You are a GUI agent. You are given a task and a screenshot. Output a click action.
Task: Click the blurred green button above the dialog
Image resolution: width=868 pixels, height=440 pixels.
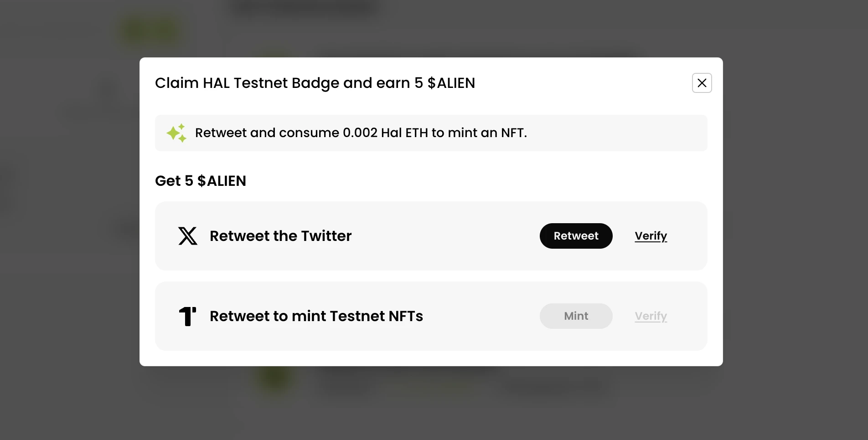pos(151,31)
